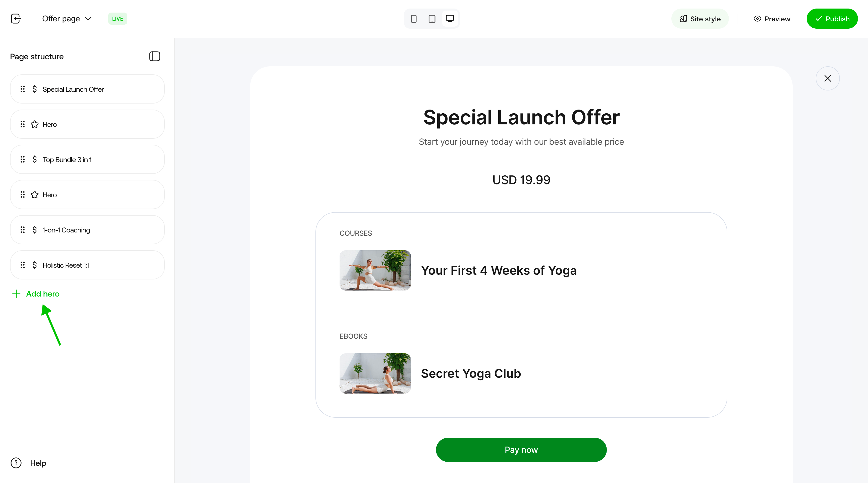Viewport: 868px width, 483px height.
Task: Click the dollar icon of Top Bundle 3 in 1
Action: 34,159
